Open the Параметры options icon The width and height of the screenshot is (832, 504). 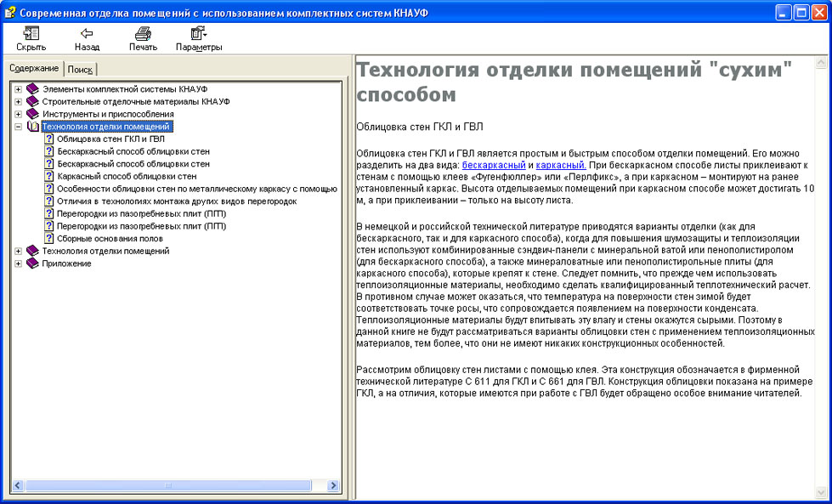pos(199,34)
